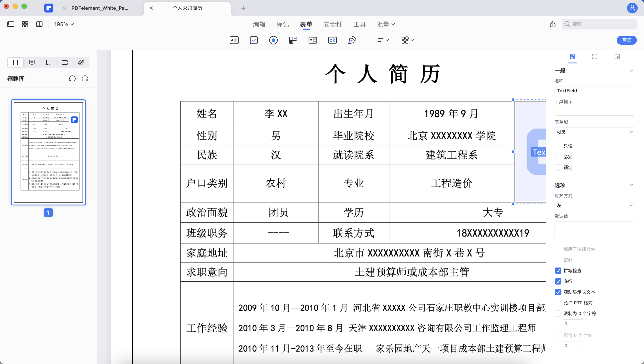The width and height of the screenshot is (644, 364).
Task: Insert a radio button field
Action: coord(273,40)
